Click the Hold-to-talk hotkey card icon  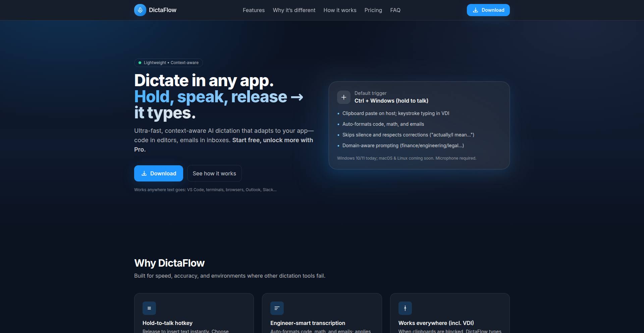tap(149, 308)
